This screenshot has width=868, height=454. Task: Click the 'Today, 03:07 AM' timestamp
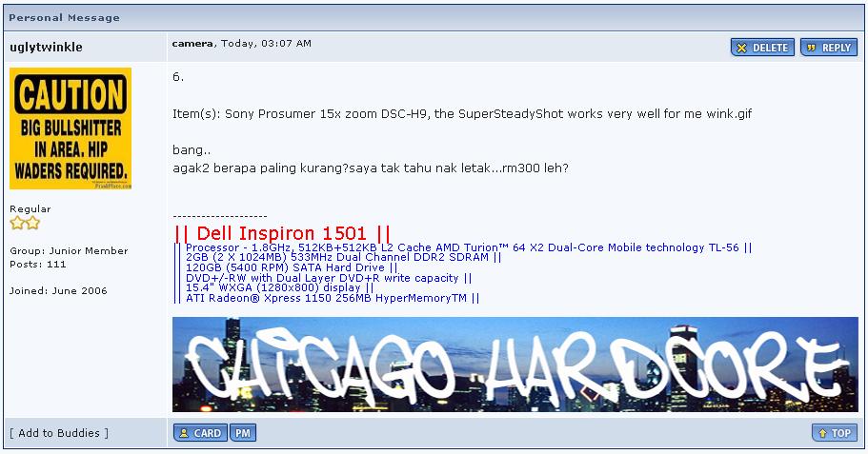(266, 43)
